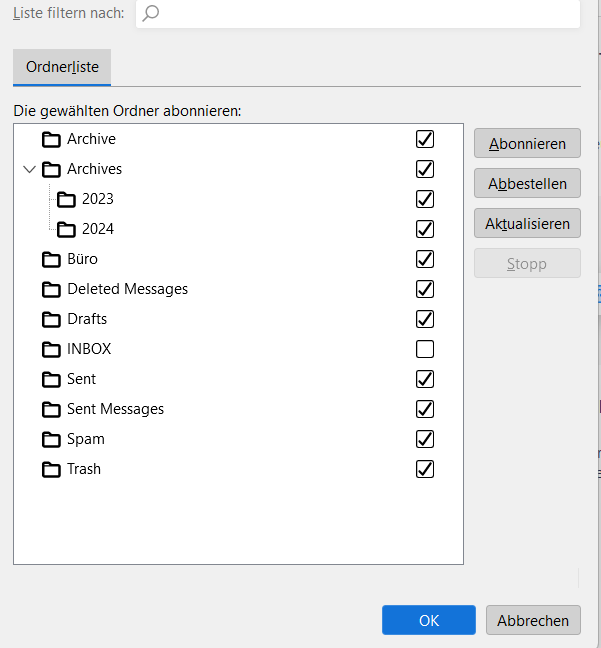The height and width of the screenshot is (648, 601).
Task: Uncheck the Drafts folder checkbox
Action: [x=425, y=319]
